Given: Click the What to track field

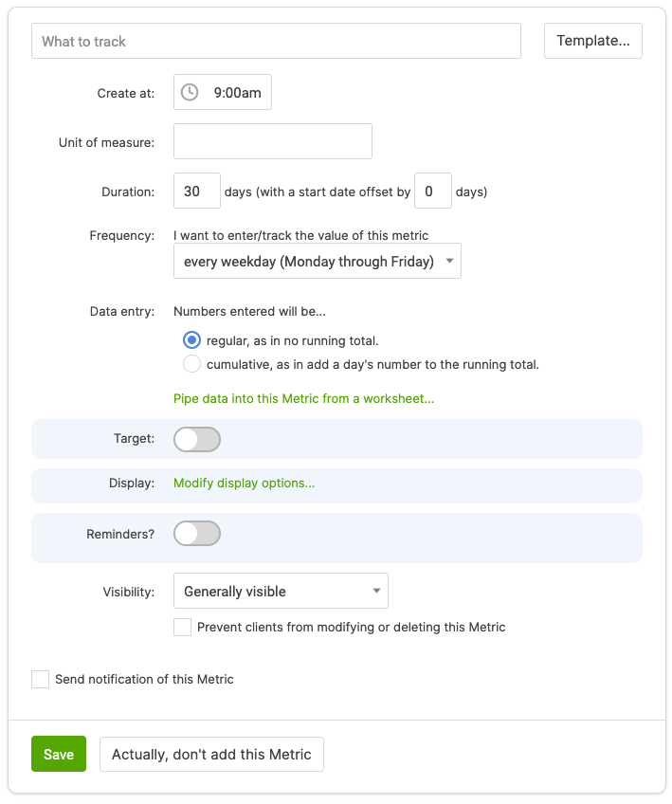Looking at the screenshot, I should [x=276, y=41].
